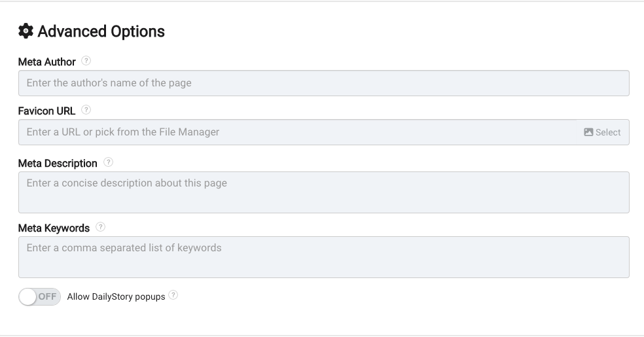Open help icon for Allow DailyStory popups

[173, 295]
